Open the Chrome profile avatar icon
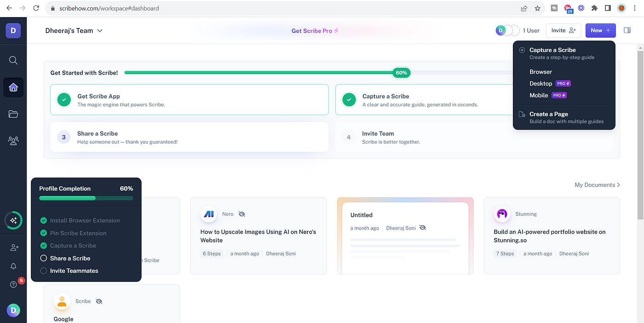The height and width of the screenshot is (323, 644). point(621,8)
